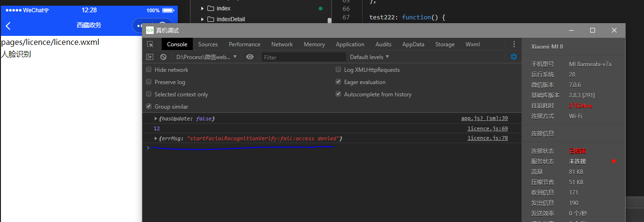
Task: Activate the inspect element picker icon
Action: pos(150,44)
